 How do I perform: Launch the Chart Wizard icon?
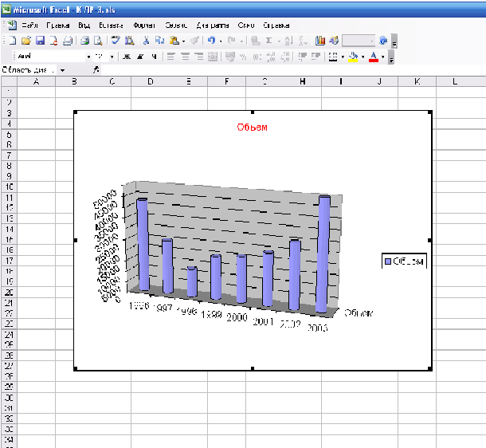click(319, 41)
